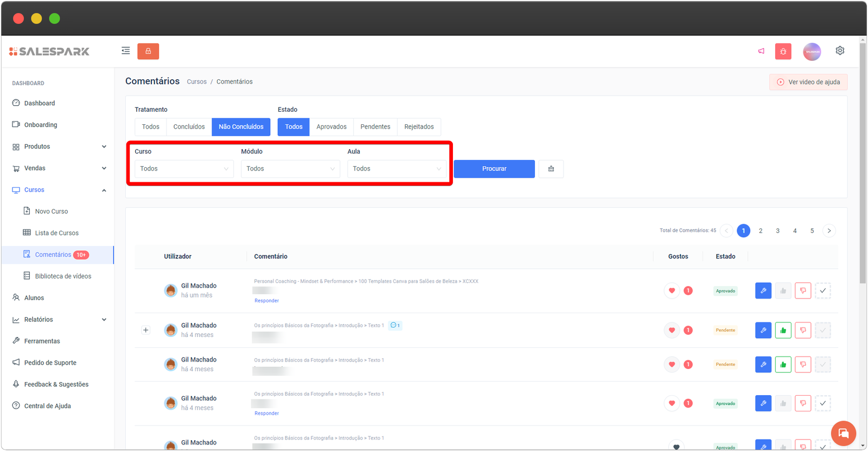Screen dimensions: 868x451
Task: Click the Procurar button
Action: (x=494, y=169)
